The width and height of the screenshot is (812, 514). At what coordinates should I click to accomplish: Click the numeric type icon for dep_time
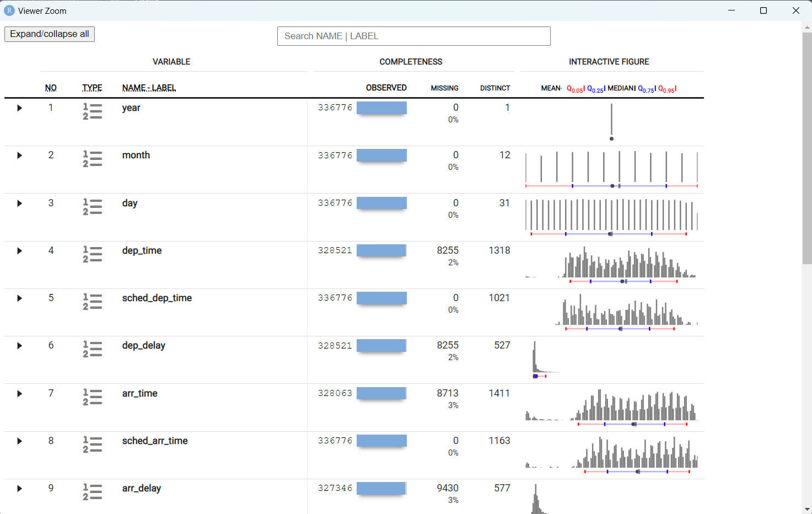tap(93, 254)
